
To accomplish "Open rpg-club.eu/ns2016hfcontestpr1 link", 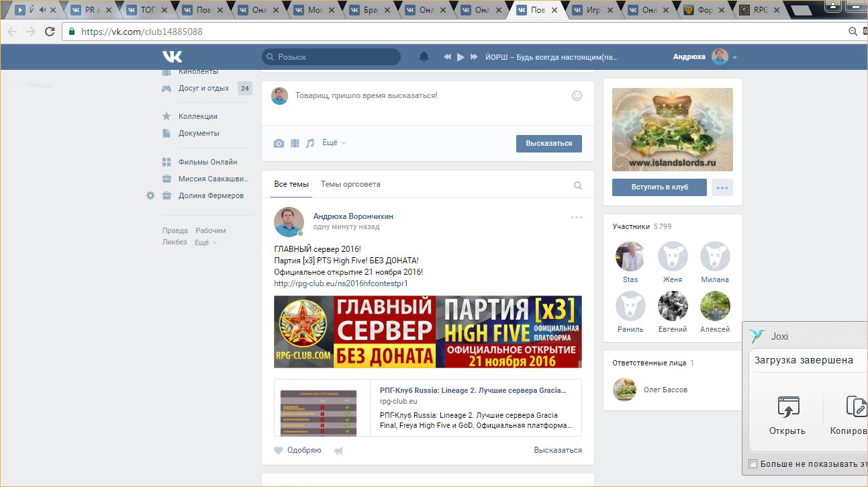I will (x=341, y=283).
